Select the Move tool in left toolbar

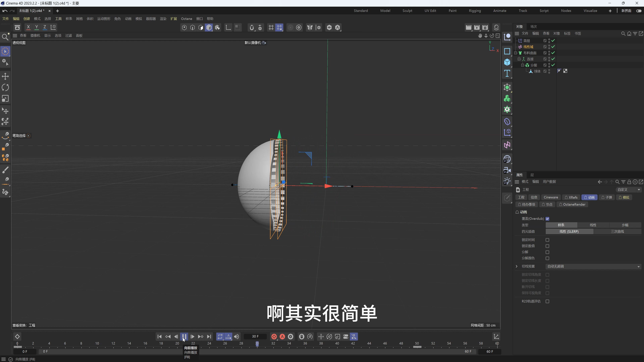point(5,76)
